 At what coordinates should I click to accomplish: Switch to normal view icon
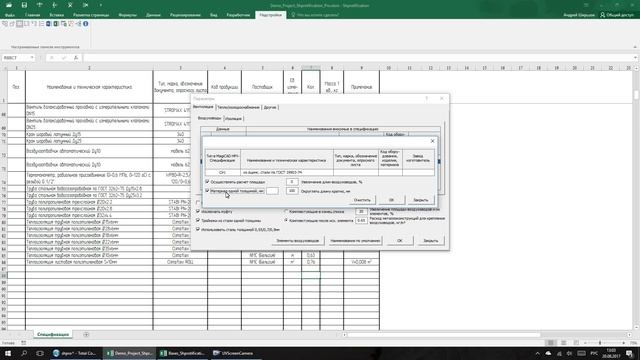pos(551,343)
